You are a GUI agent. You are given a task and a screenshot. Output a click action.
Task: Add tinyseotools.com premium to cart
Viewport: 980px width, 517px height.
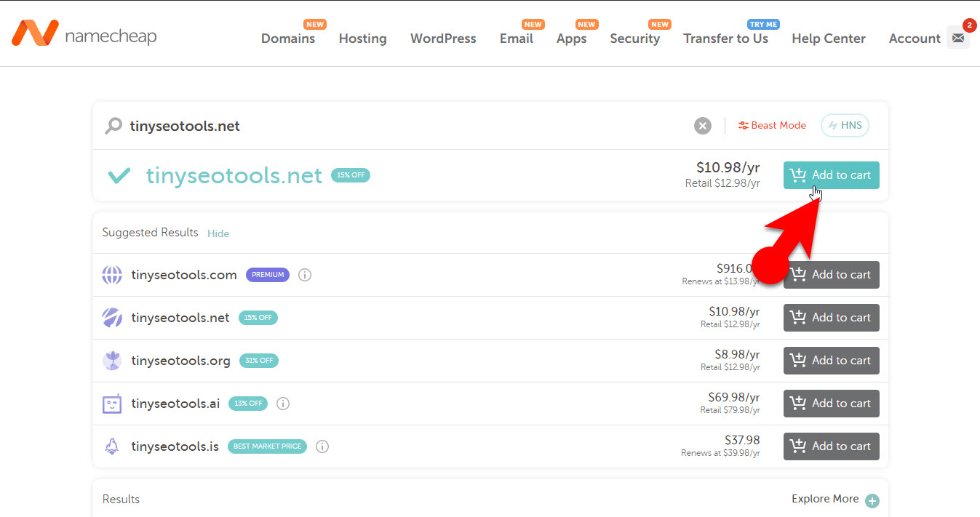(x=832, y=275)
